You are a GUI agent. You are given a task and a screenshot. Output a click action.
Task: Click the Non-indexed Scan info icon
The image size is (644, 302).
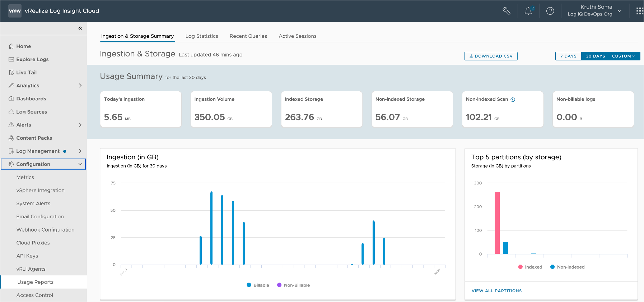513,100
